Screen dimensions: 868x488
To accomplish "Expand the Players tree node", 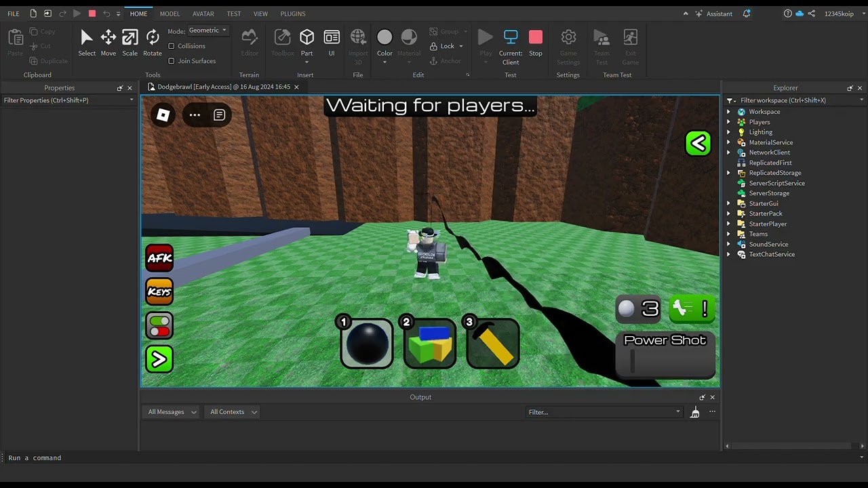I will (729, 122).
